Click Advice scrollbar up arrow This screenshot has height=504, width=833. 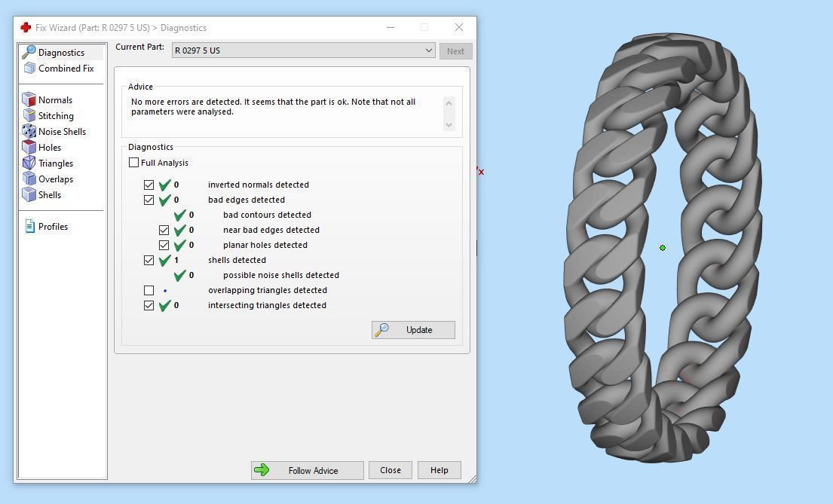(449, 103)
